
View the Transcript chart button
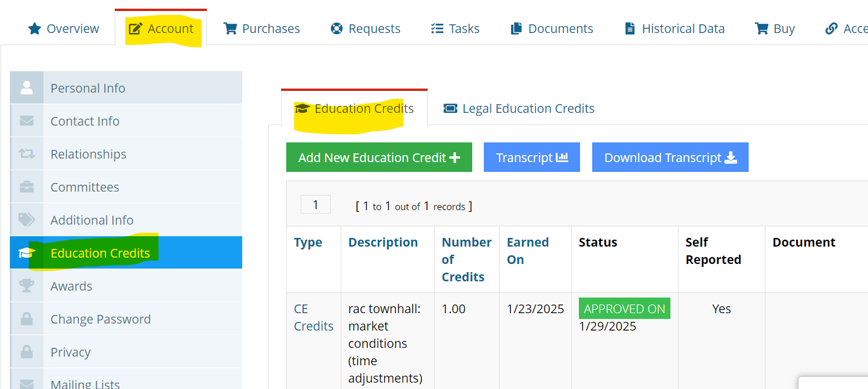click(532, 157)
